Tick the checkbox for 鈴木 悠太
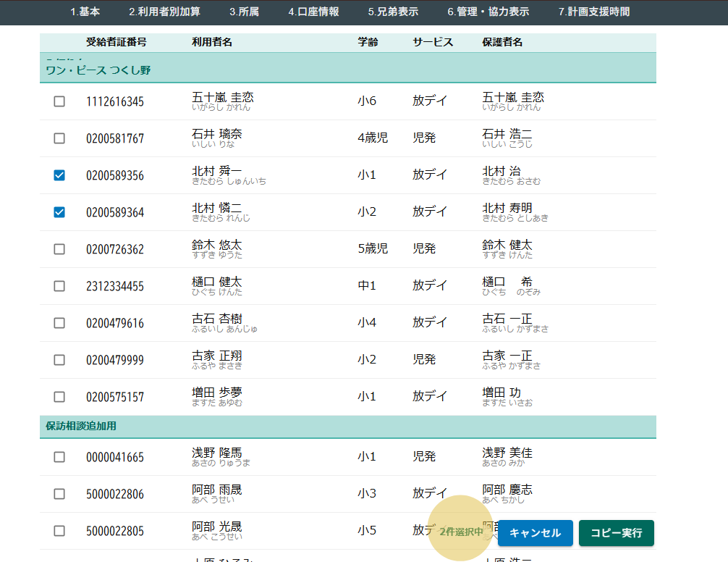The width and height of the screenshot is (728, 562). pyautogui.click(x=59, y=249)
